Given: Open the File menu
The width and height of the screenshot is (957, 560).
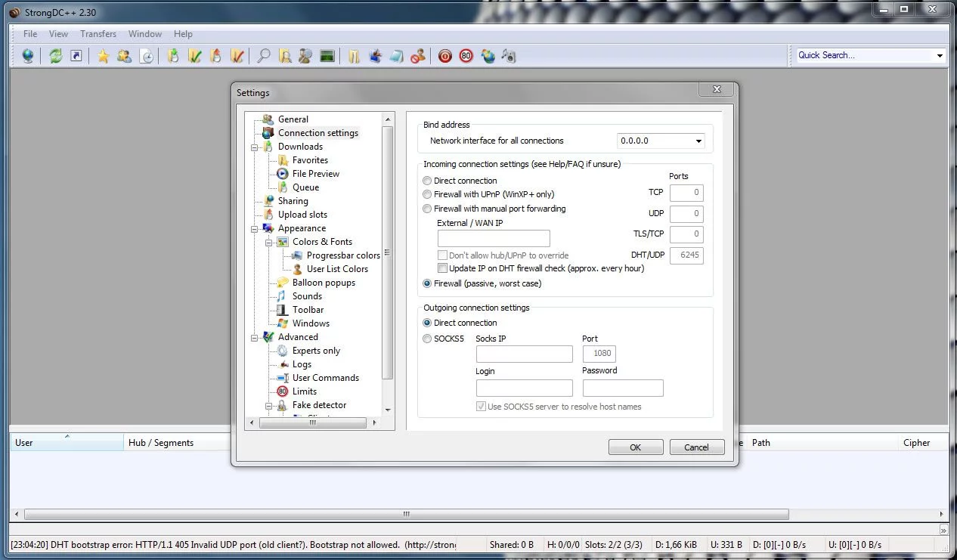Looking at the screenshot, I should (x=30, y=34).
